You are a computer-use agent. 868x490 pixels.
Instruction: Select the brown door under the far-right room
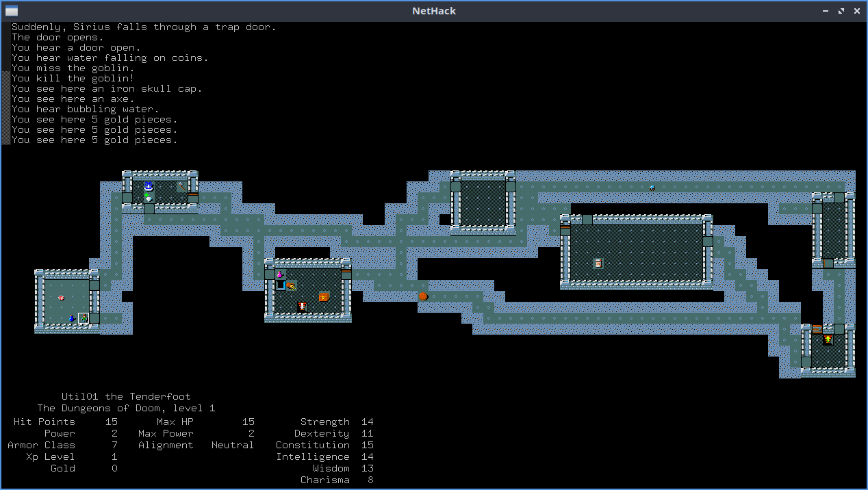click(x=828, y=263)
